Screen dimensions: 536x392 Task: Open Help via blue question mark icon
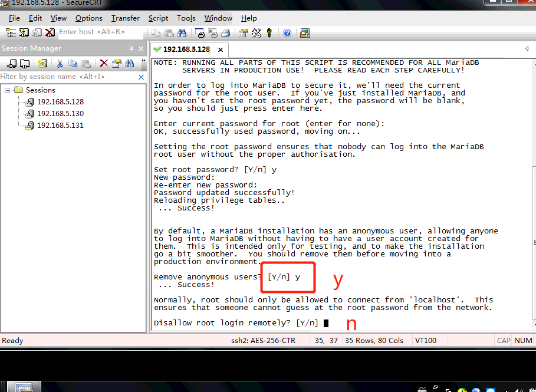pyautogui.click(x=287, y=33)
